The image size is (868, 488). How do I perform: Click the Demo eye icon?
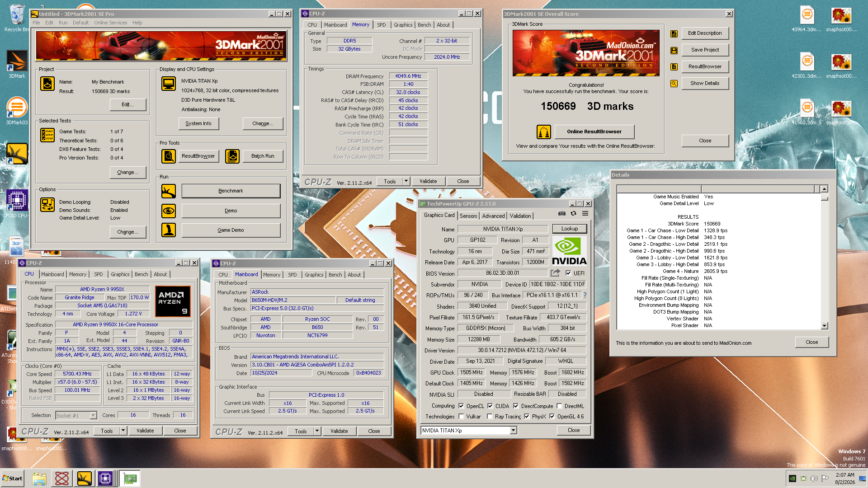coord(169,211)
